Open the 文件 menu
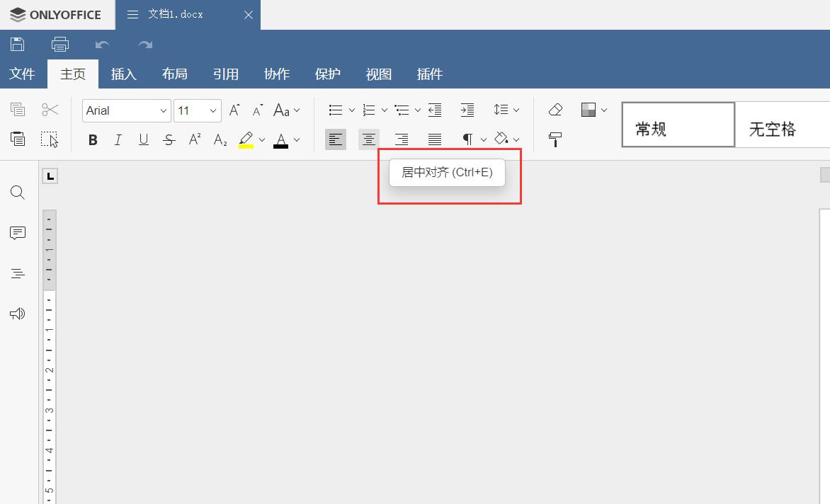The width and height of the screenshot is (830, 504). (23, 74)
